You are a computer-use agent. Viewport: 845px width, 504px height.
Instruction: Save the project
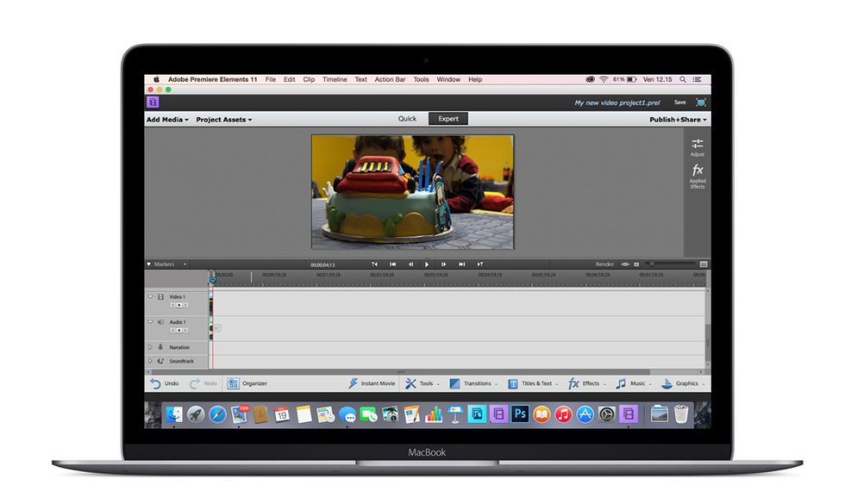click(x=680, y=103)
